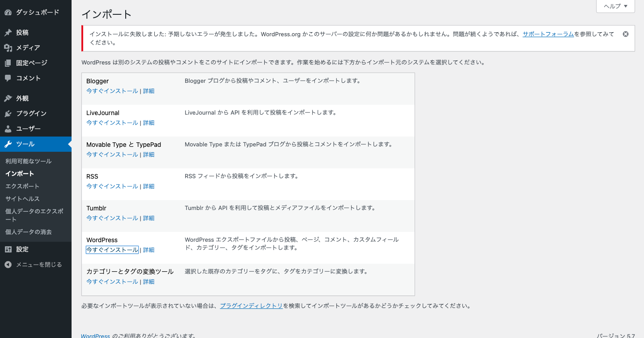Viewport: 644px width, 338px height.
Task: Click the LiveJournal importer description text
Action: coord(261,112)
